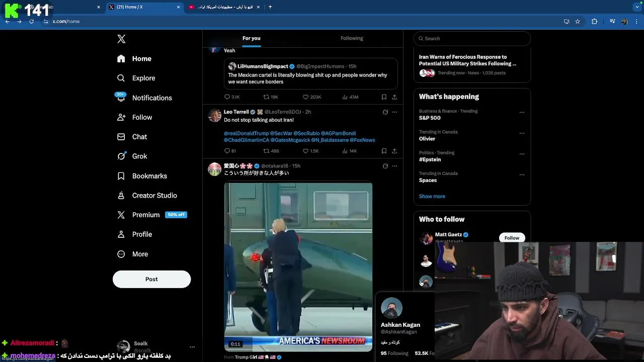Reload the x.com page
Viewport: 644px width, 362px height.
(x=31, y=22)
